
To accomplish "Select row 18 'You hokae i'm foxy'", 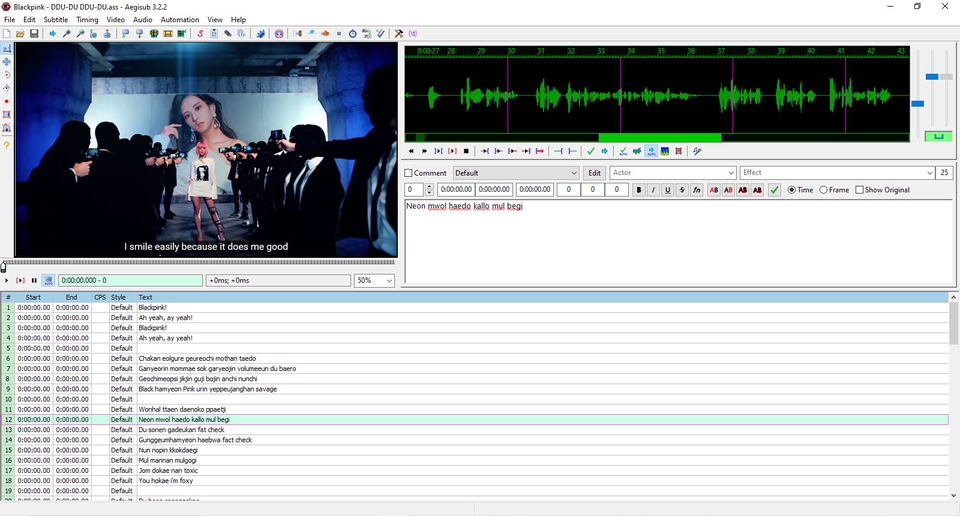I will coord(474,480).
